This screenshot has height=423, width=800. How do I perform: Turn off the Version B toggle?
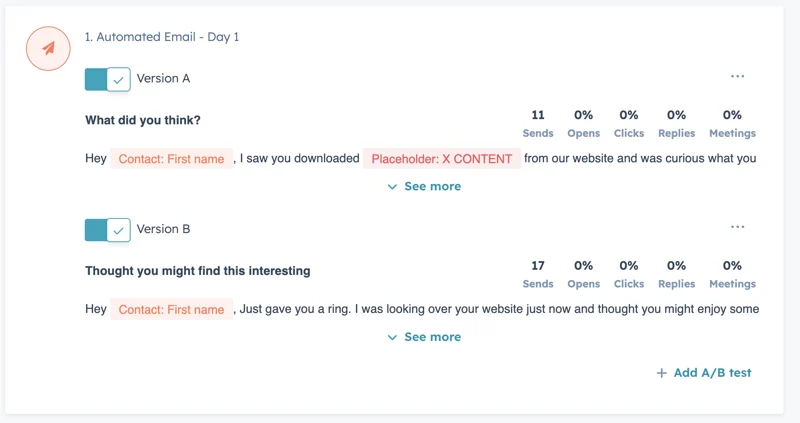coord(108,230)
